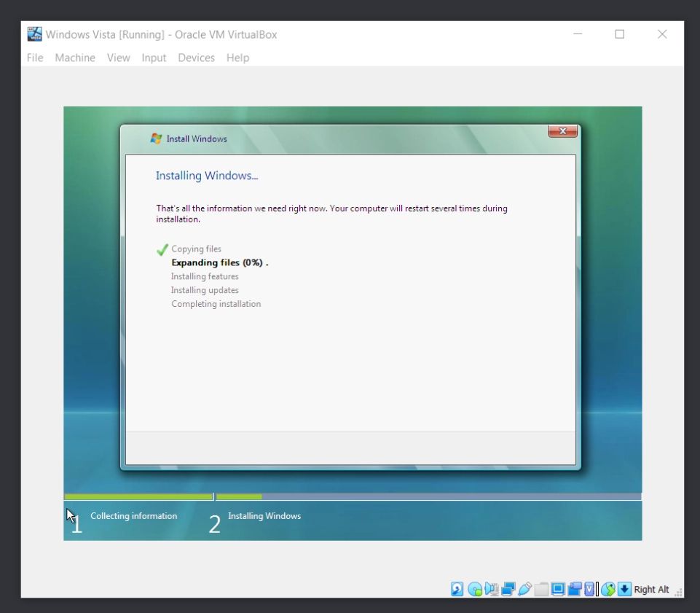Click the virtualization CPU status icon
This screenshot has height=613, width=700.
point(590,589)
